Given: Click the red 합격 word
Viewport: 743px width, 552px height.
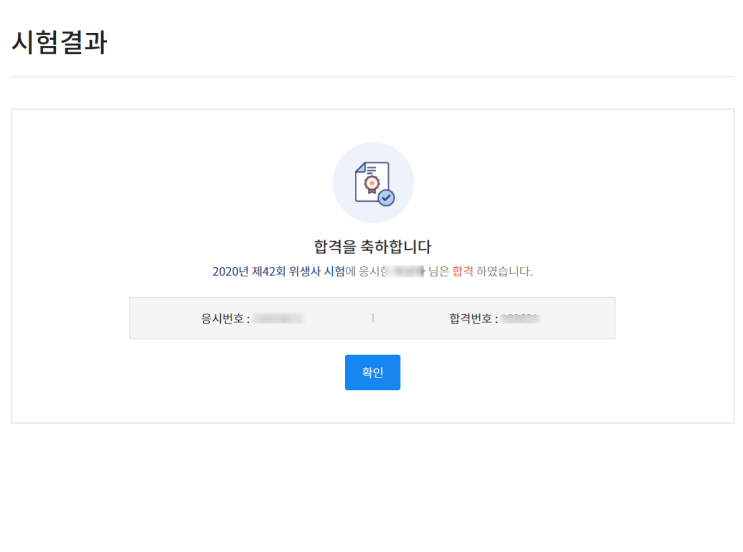Looking at the screenshot, I should pos(462,271).
